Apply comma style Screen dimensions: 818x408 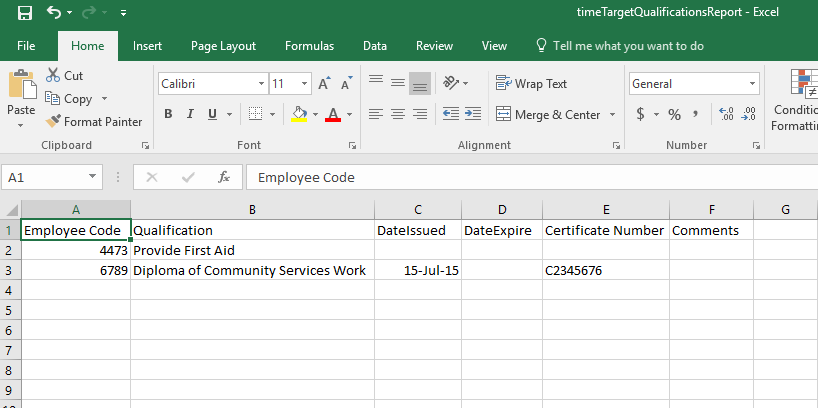(x=695, y=114)
